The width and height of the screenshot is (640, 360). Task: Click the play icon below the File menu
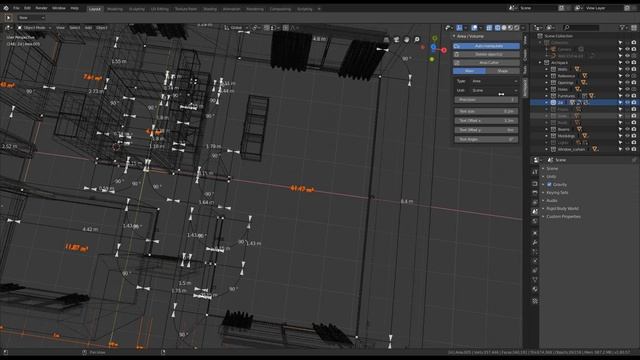click(x=8, y=18)
